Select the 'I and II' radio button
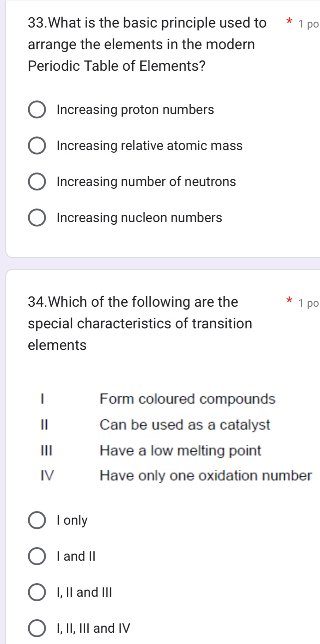This screenshot has width=320, height=644. (x=37, y=556)
